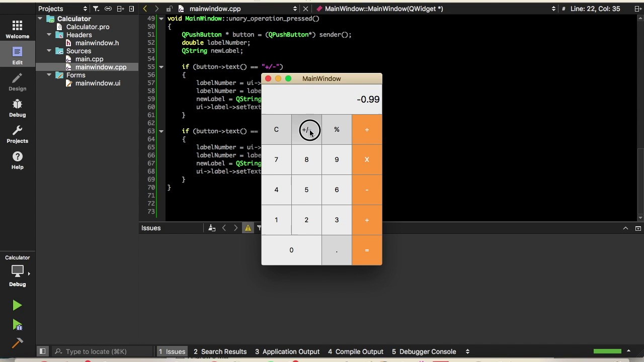Viewport: 644px width, 362px height.
Task: Switch to Edit mode
Action: tap(18, 56)
